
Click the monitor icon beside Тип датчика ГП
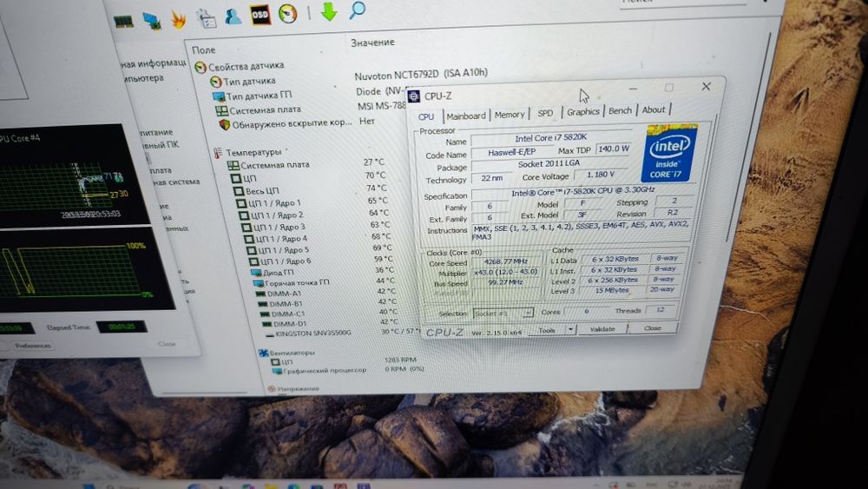point(219,97)
